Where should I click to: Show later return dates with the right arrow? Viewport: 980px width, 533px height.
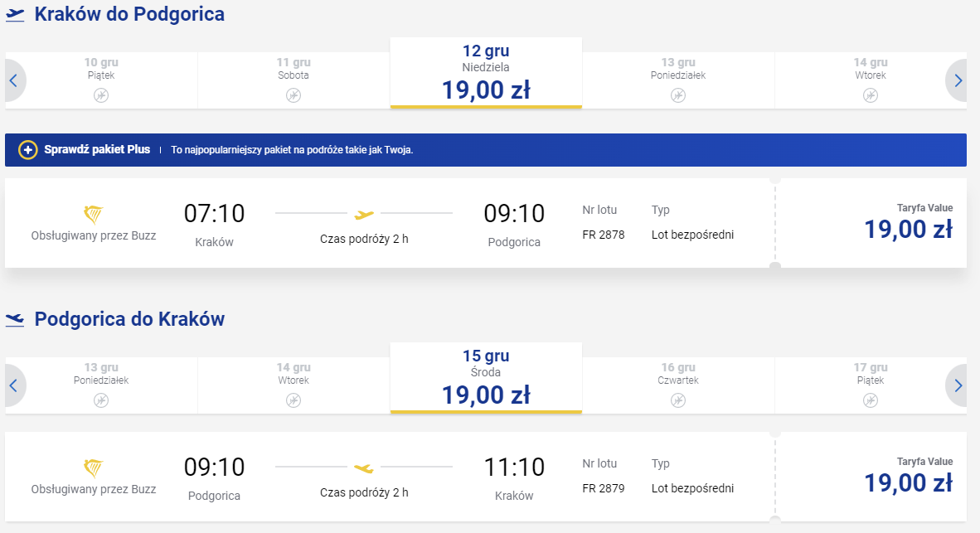957,385
